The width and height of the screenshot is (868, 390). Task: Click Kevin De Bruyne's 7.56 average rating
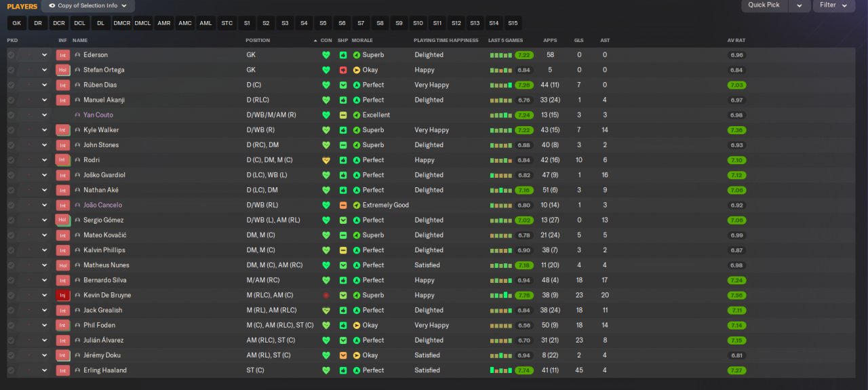coord(736,295)
